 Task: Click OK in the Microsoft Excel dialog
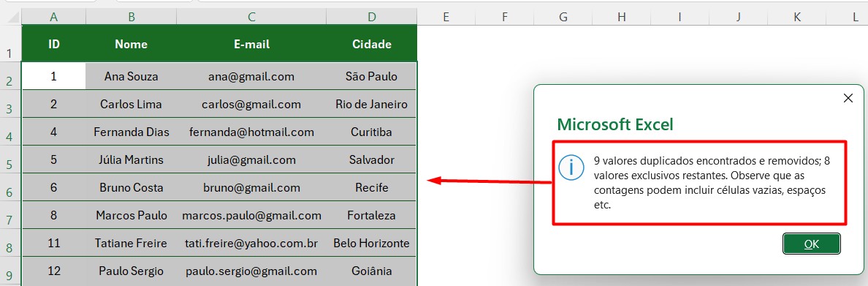(x=812, y=244)
